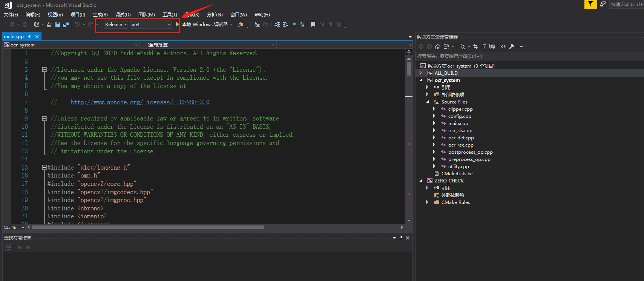Viewport: 644px width, 281px height.
Task: Collapse the Source Files folder
Action: pyautogui.click(x=428, y=102)
